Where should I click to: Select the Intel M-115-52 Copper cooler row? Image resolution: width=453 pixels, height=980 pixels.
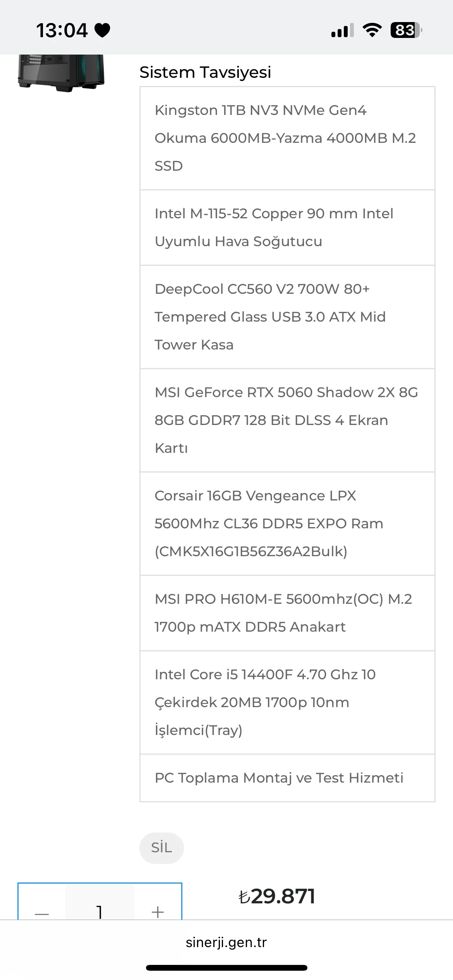287,228
